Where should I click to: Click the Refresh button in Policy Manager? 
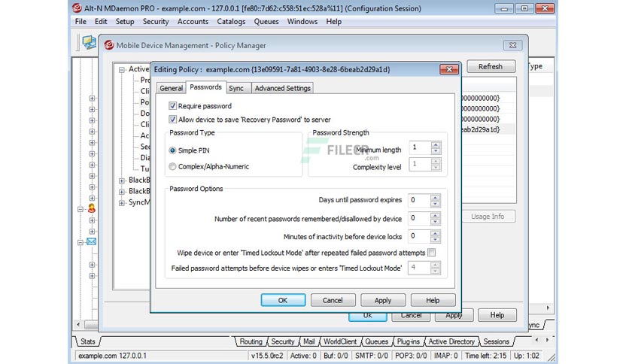coord(491,66)
